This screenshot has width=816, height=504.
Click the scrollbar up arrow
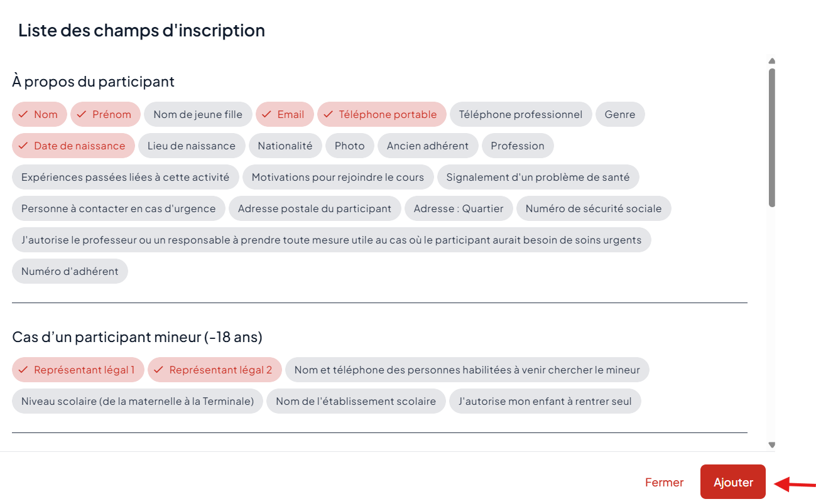pos(772,61)
